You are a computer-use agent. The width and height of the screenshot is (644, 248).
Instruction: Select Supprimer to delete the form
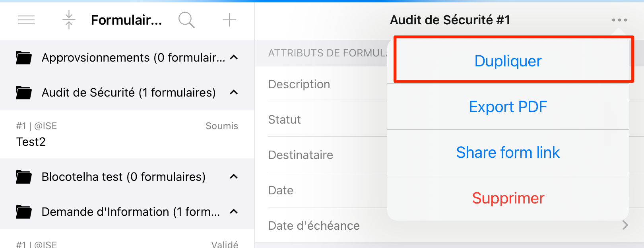508,198
